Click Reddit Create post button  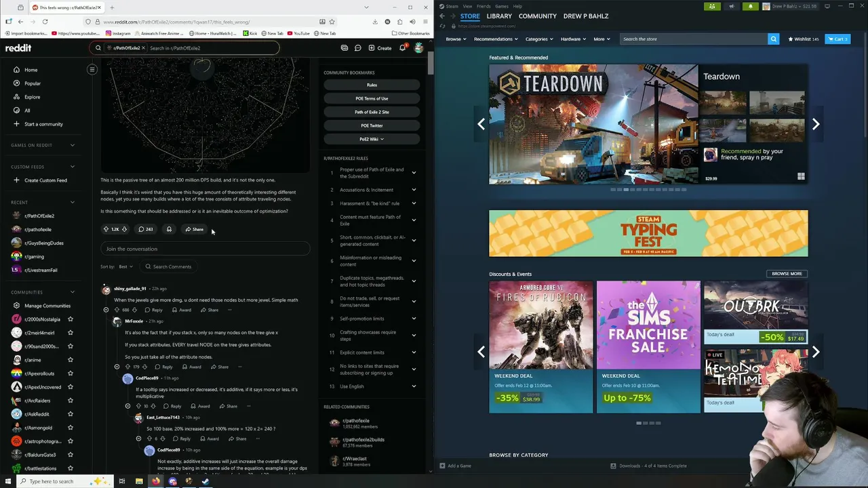[380, 48]
